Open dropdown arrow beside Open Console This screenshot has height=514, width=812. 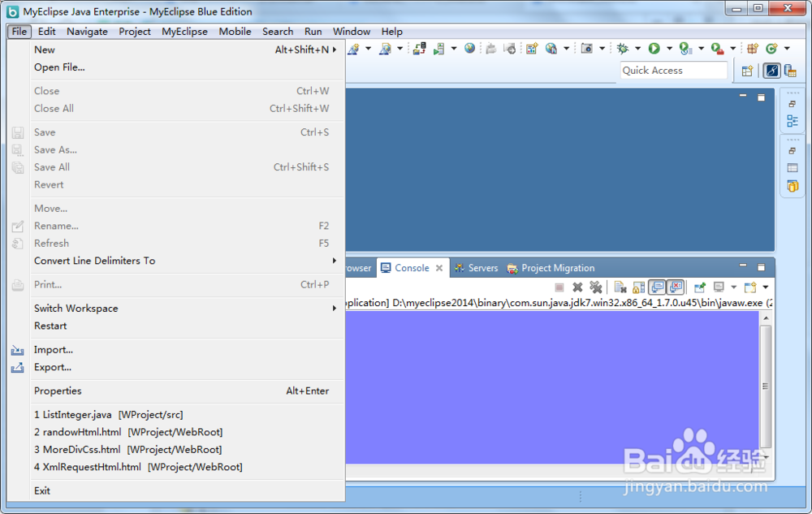click(766, 287)
